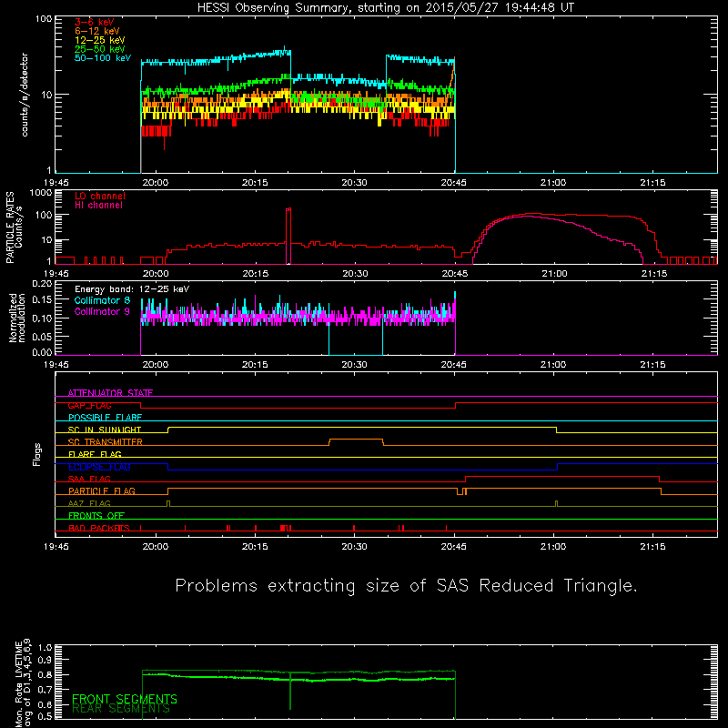
Task: Click the sharp dip in rear segments livetime
Action: (290, 691)
